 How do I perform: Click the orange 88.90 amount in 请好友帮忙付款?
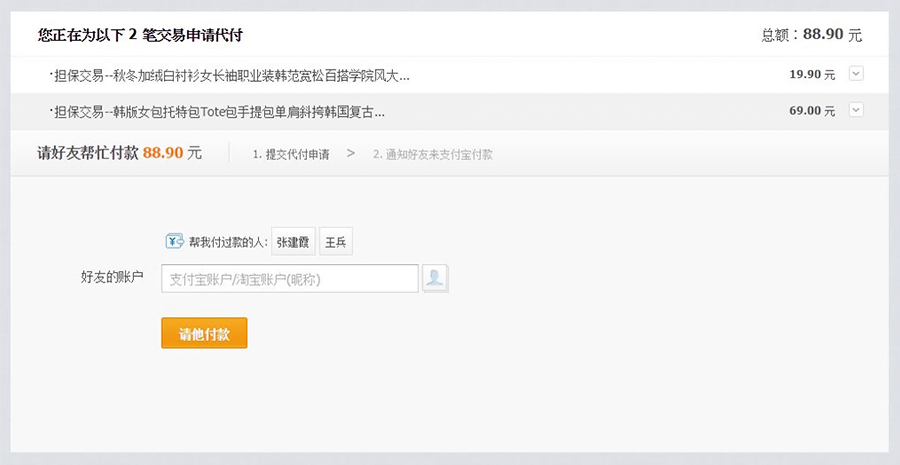pyautogui.click(x=163, y=153)
